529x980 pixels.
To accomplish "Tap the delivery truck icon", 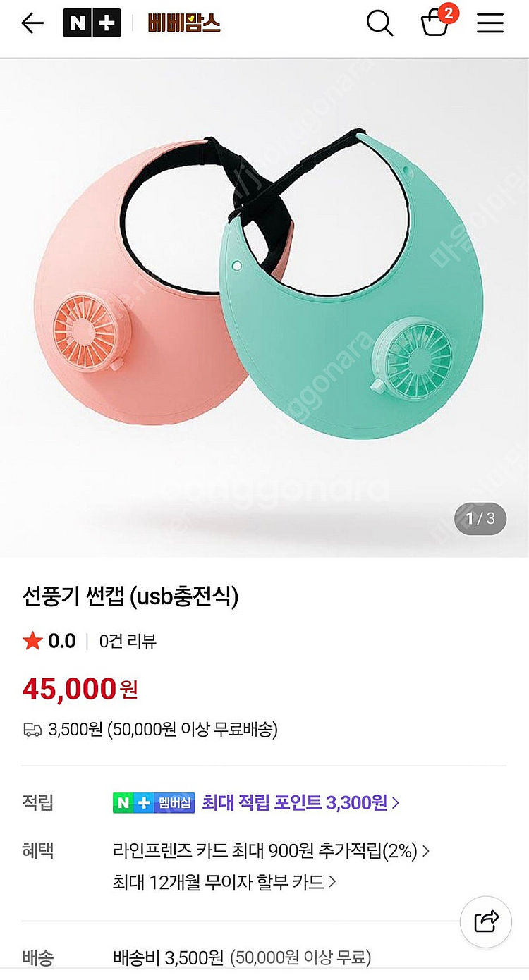I will (32, 730).
